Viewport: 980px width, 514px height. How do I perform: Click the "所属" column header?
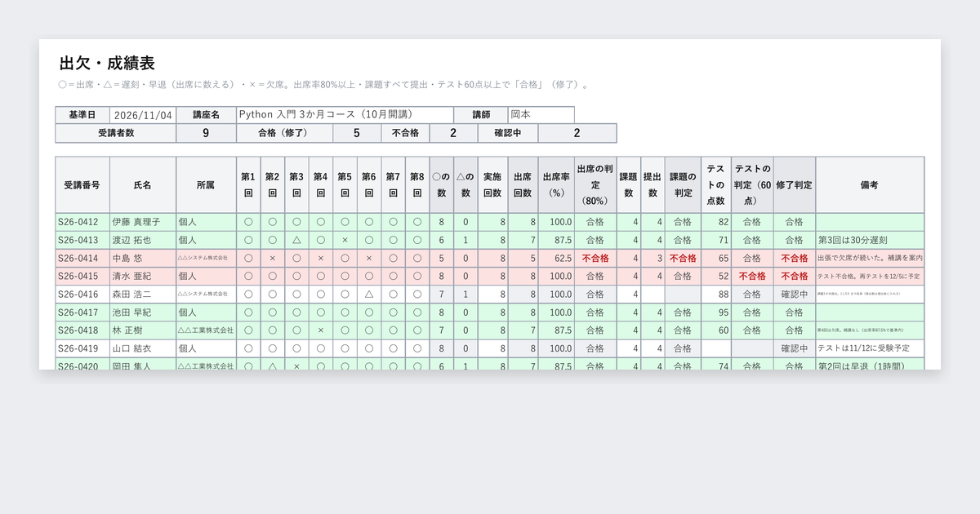(x=206, y=185)
